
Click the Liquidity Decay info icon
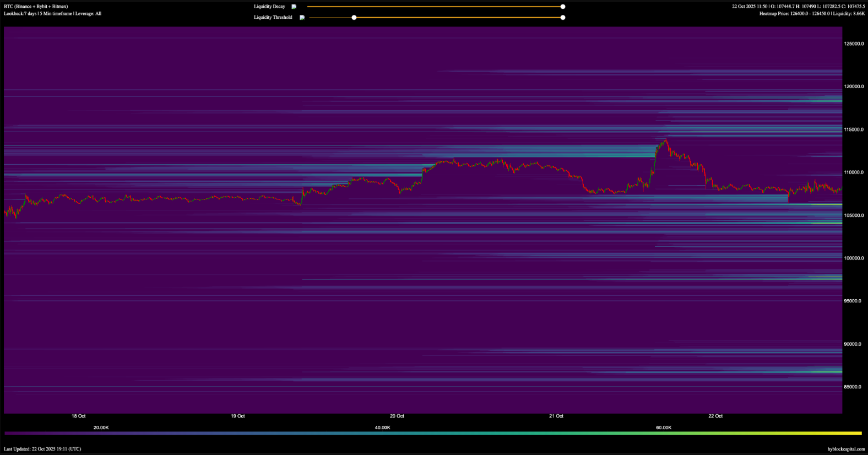point(294,7)
